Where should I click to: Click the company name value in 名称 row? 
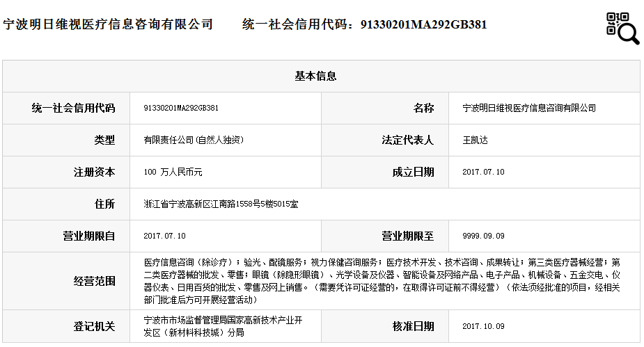point(529,108)
